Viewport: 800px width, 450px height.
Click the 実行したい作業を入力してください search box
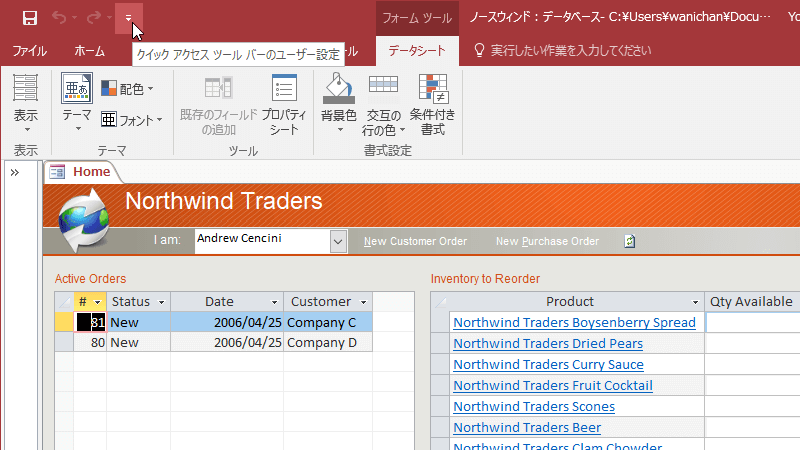[570, 51]
